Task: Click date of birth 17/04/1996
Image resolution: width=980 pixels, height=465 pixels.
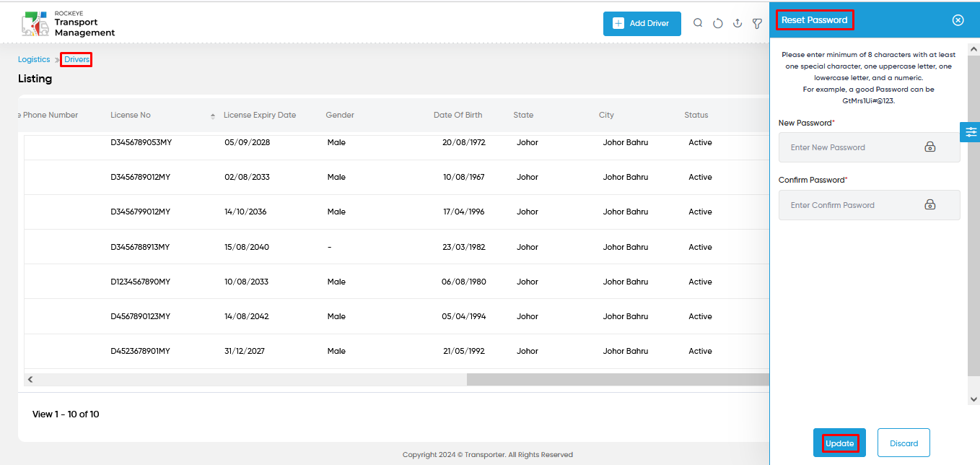Action: [463, 212]
